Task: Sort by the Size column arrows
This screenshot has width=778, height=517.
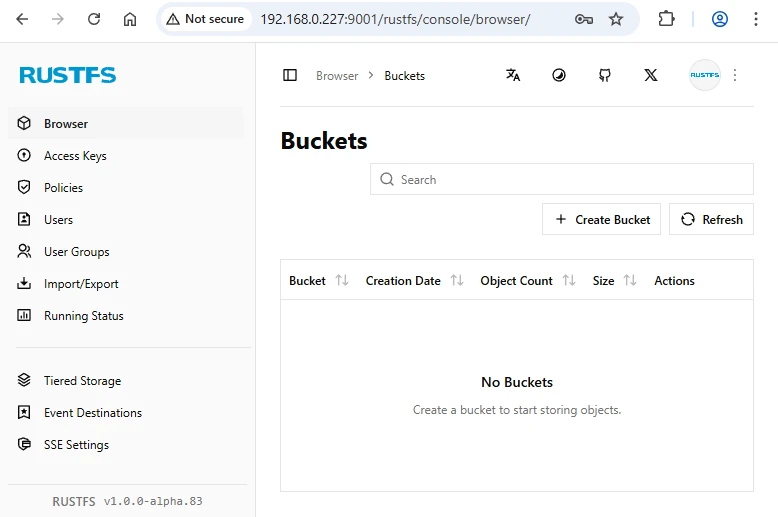Action: pyautogui.click(x=630, y=280)
